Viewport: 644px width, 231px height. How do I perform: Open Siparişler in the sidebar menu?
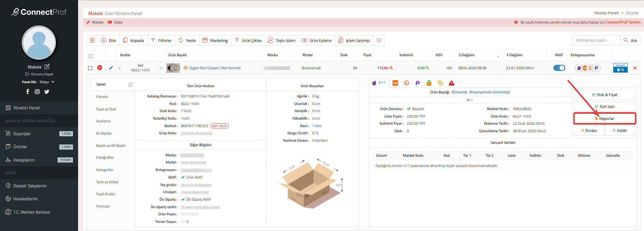(x=22, y=134)
